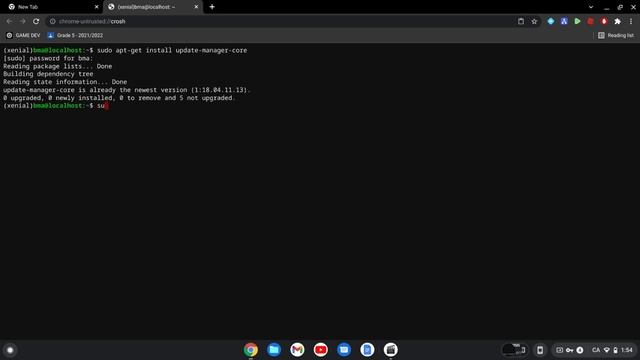Click the terminal cursor after 'su'

click(106, 106)
